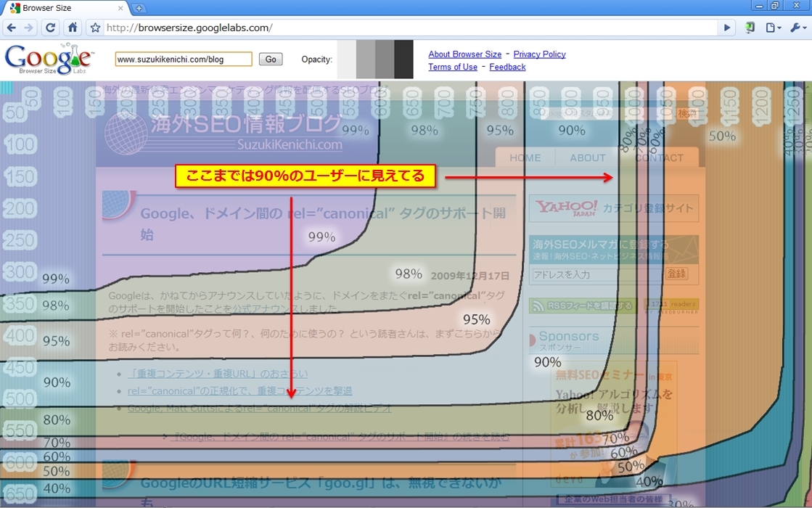This screenshot has width=812, height=508.
Task: Open the wrench settings menu
Action: [x=797, y=28]
